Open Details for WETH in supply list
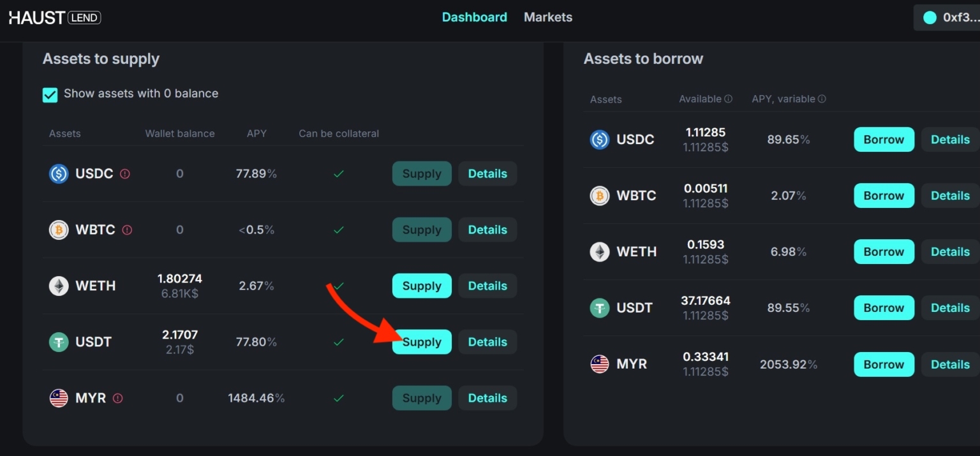 [x=487, y=286]
